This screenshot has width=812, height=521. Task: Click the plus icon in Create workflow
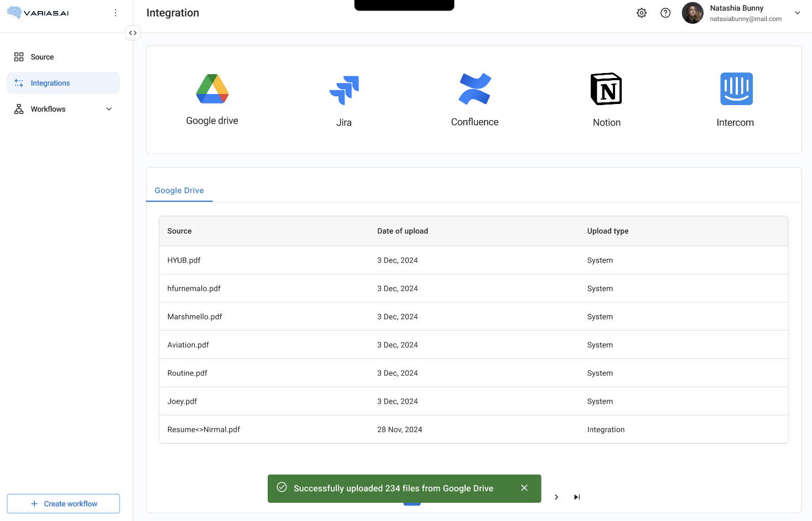[34, 504]
